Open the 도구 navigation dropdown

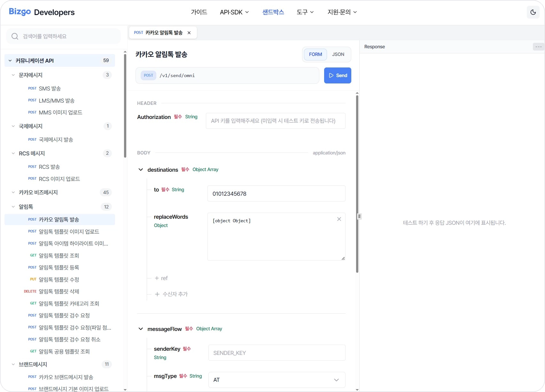point(305,12)
